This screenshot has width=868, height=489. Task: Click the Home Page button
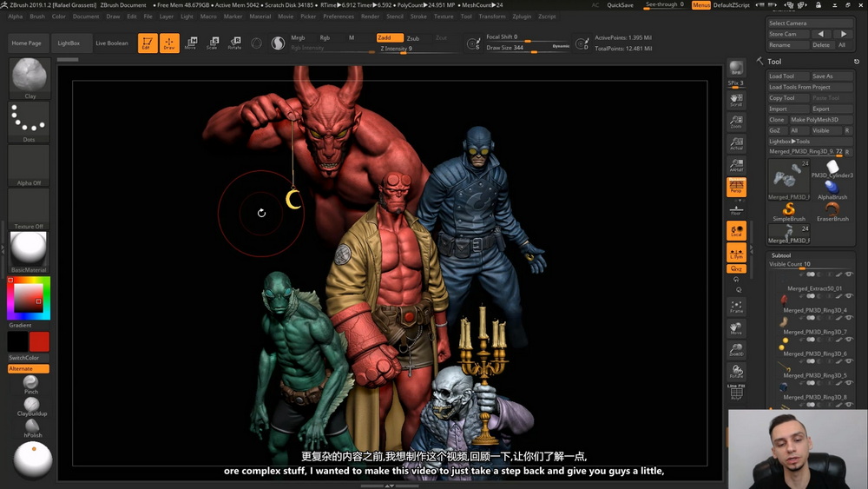coord(27,43)
